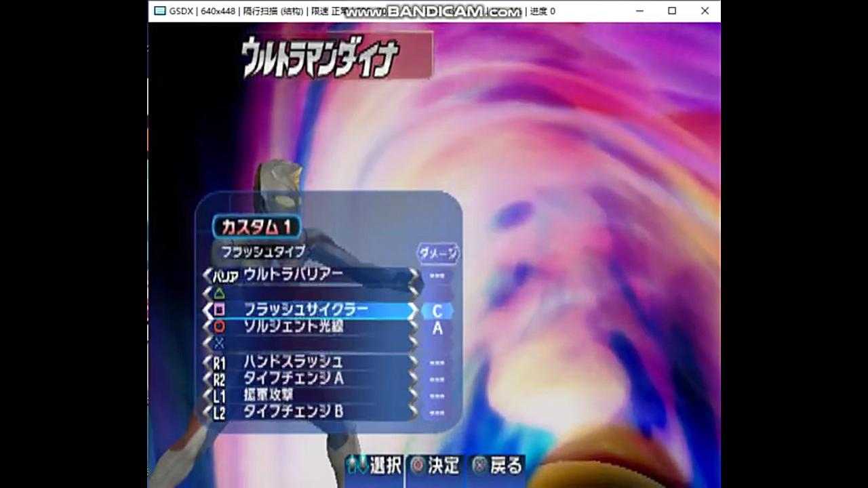The width and height of the screenshot is (868, 488).
Task: Cycle ウルトラバリアー row to next option
Action: tap(413, 275)
